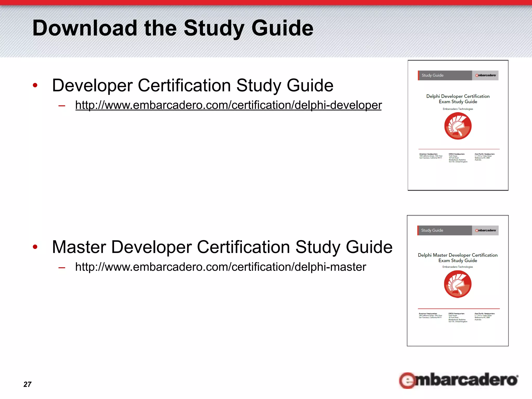532x399 pixels.
Task: Click the 'Study Guide' gray banner in the bottom thumbnail
Action: [444, 230]
